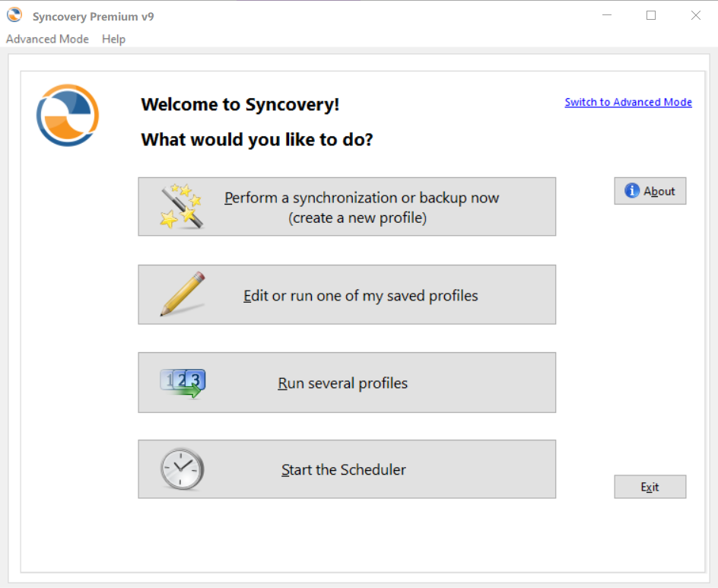This screenshot has width=718, height=588.
Task: Open the Advanced Mode menu
Action: click(x=47, y=39)
